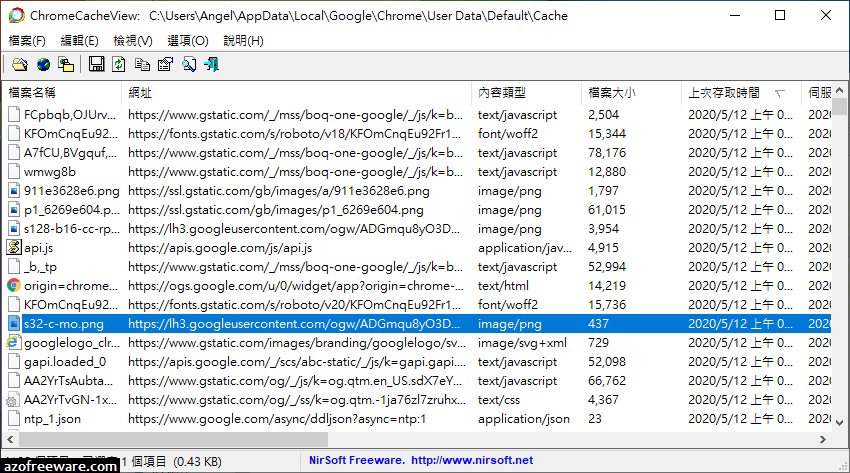Click file icon beside ntp_1.json
The image size is (850, 473).
14,419
